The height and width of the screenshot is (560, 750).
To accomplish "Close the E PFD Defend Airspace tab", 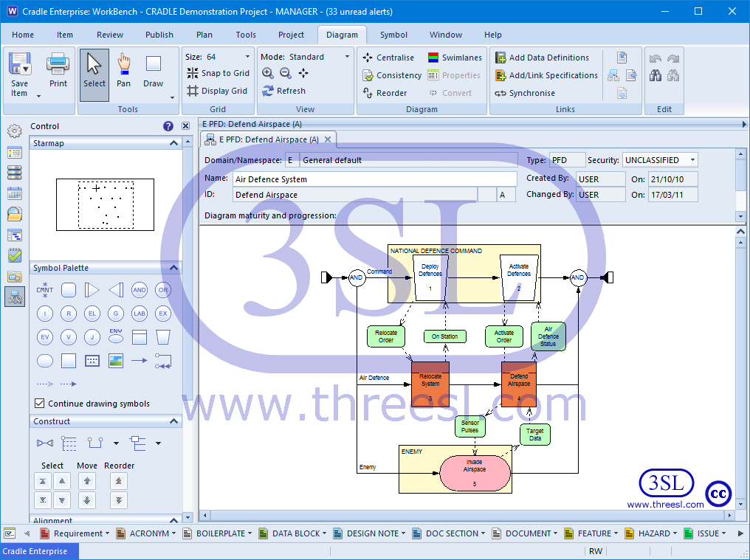I will pyautogui.click(x=328, y=139).
